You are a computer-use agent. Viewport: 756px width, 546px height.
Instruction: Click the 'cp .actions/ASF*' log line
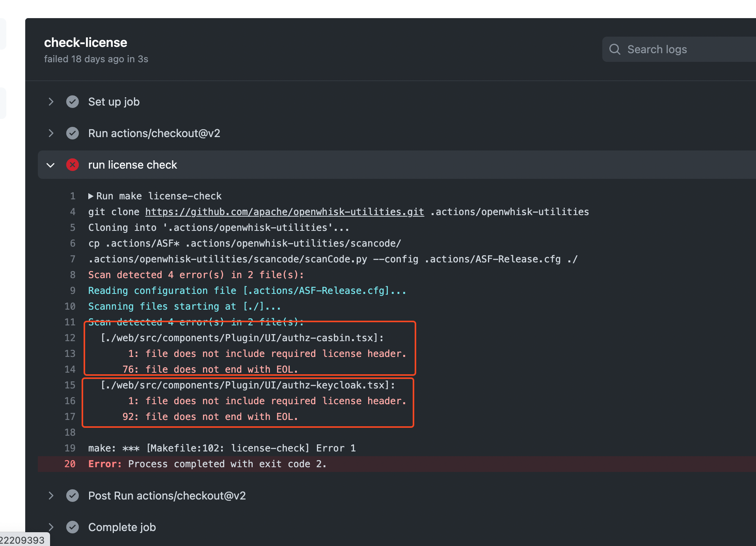pyautogui.click(x=244, y=243)
